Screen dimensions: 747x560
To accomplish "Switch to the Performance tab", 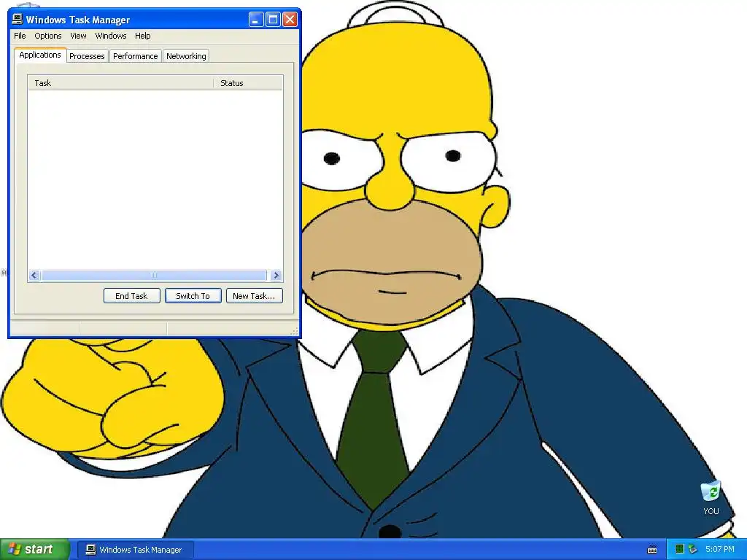I will tap(135, 56).
